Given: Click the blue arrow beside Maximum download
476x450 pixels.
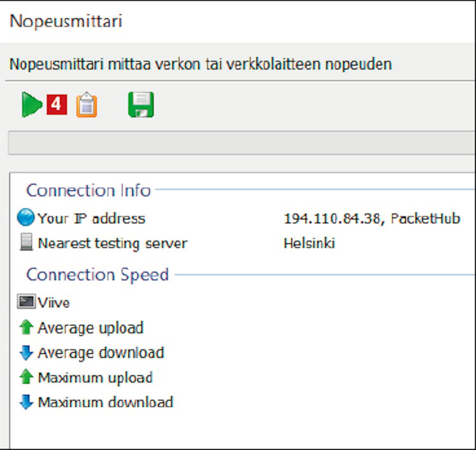Looking at the screenshot, I should 26,402.
